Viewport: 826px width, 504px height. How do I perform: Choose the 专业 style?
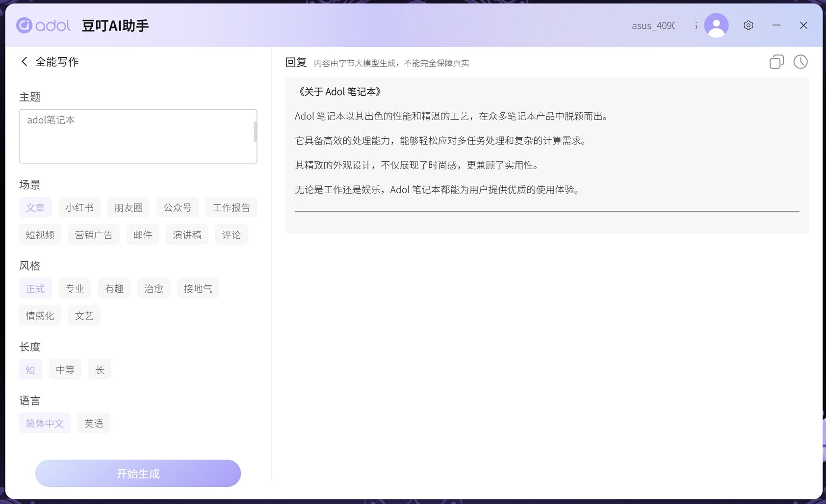[x=75, y=288]
